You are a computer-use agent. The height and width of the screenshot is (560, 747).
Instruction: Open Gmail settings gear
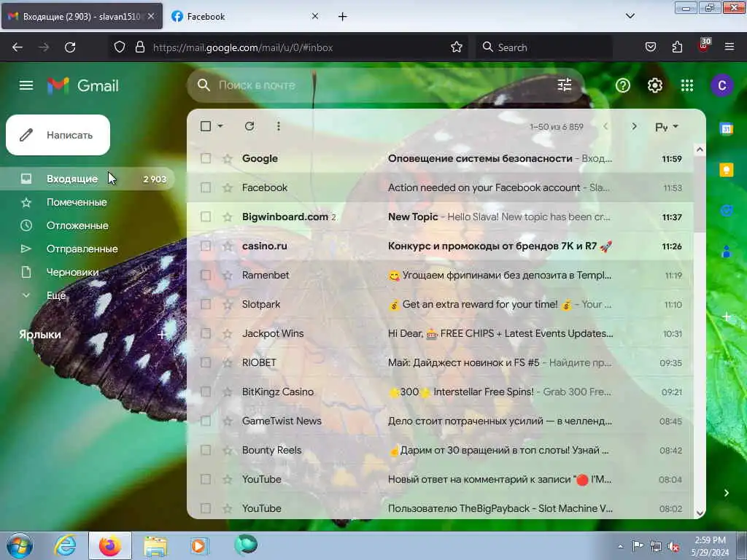coord(655,86)
